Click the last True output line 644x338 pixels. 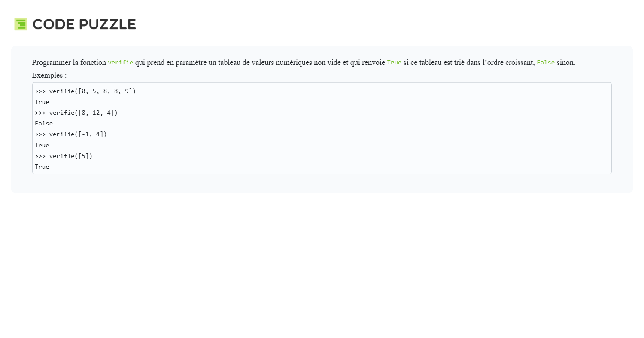(x=42, y=167)
